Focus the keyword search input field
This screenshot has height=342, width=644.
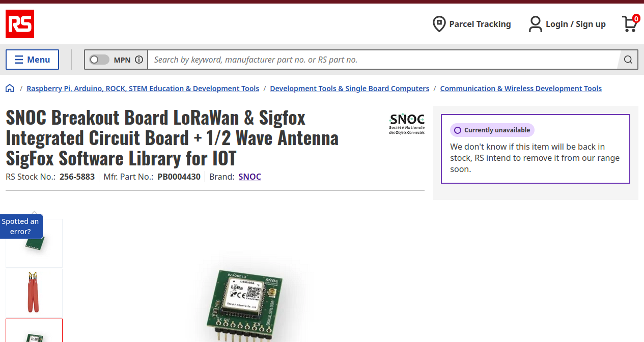click(x=383, y=60)
